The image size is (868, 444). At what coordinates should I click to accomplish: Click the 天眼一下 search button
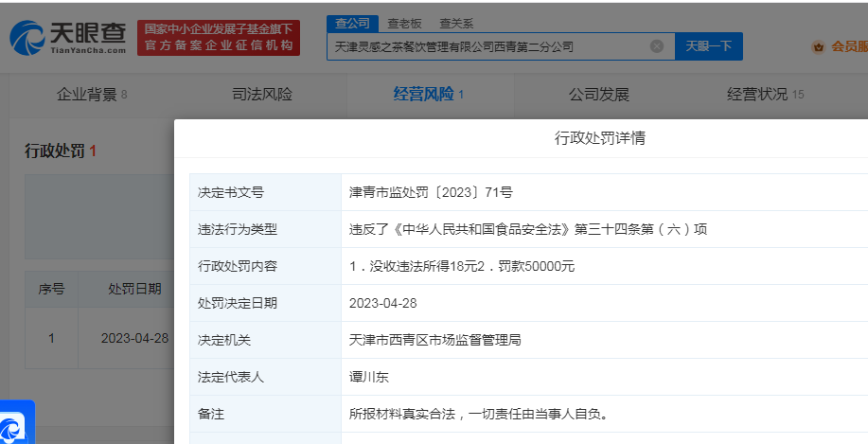(x=709, y=46)
